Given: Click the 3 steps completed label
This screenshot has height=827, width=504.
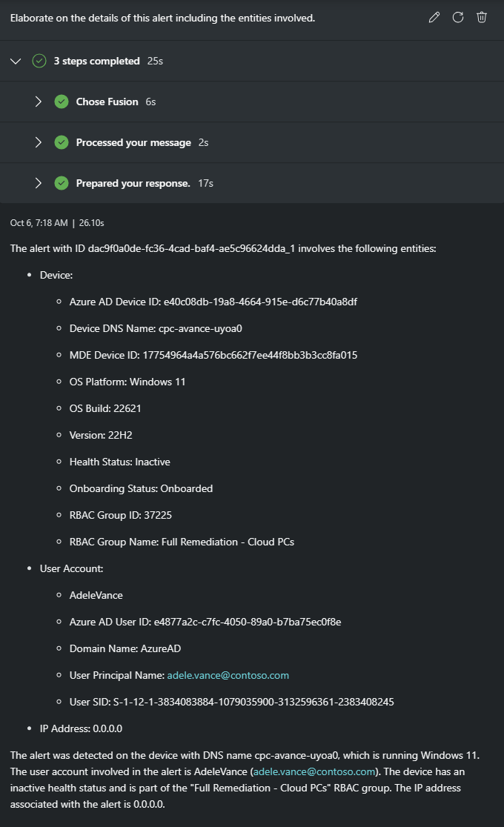Looking at the screenshot, I should click(96, 61).
